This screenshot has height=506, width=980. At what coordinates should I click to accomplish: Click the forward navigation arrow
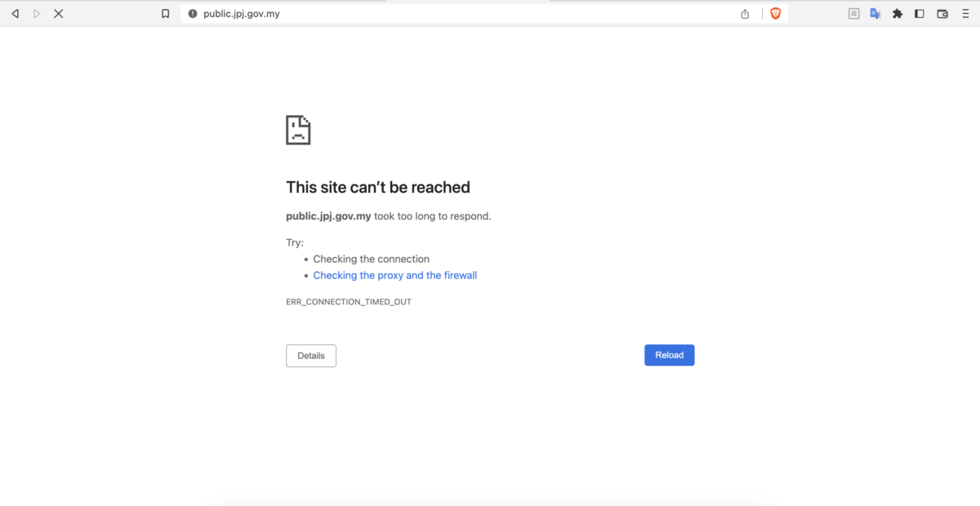coord(37,14)
